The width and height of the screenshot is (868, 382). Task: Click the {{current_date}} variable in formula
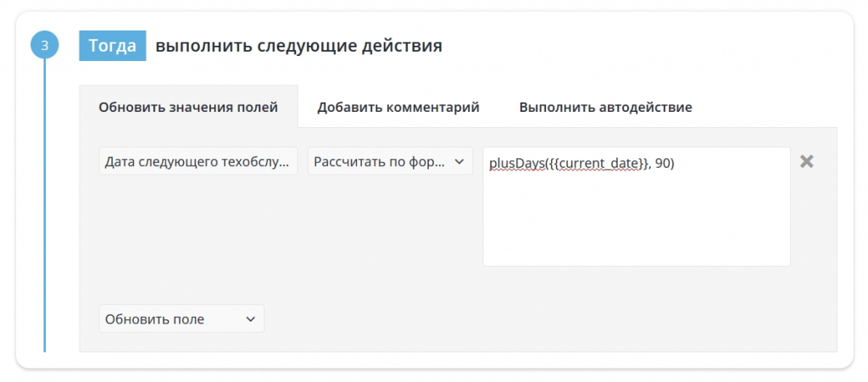coord(599,163)
